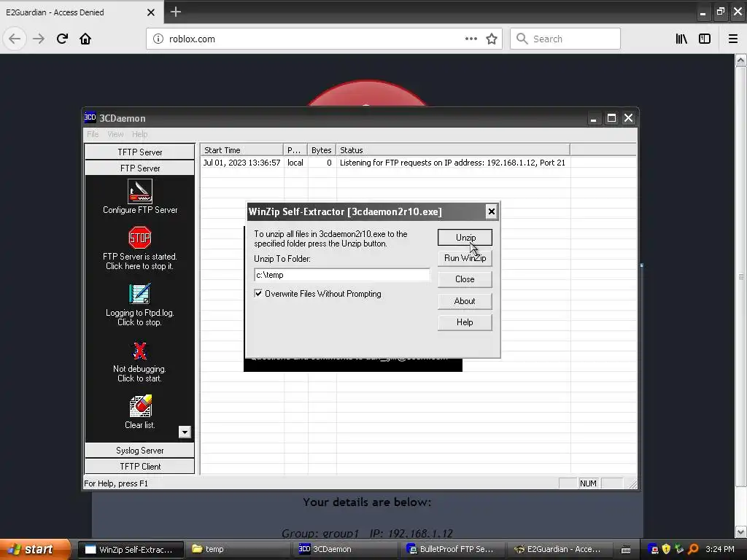Open the View menu in 3CDaemon

coord(115,134)
